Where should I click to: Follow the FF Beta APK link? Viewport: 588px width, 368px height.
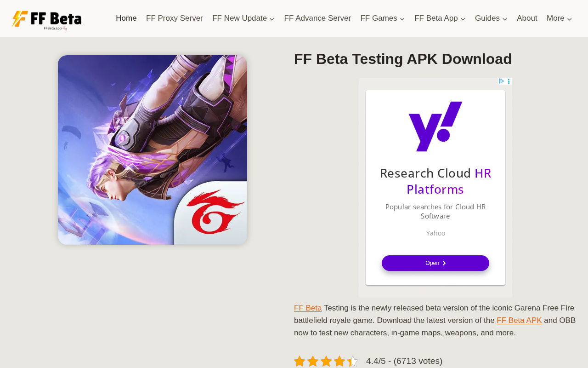[x=519, y=321]
